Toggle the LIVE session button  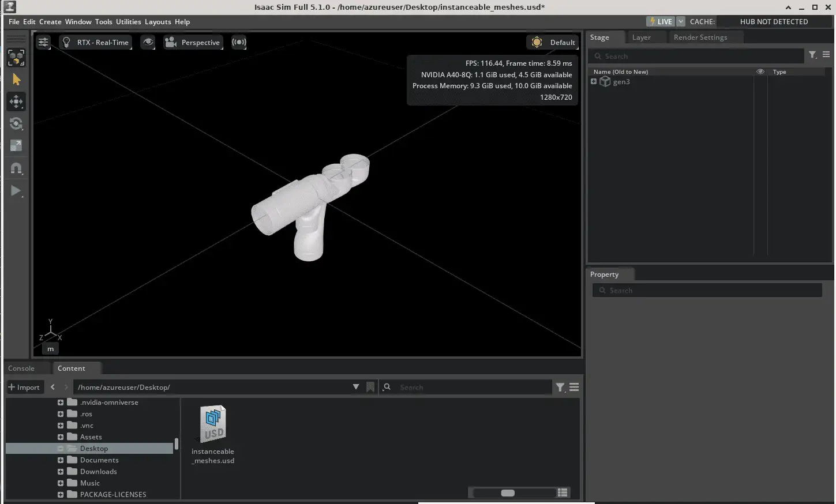point(660,21)
